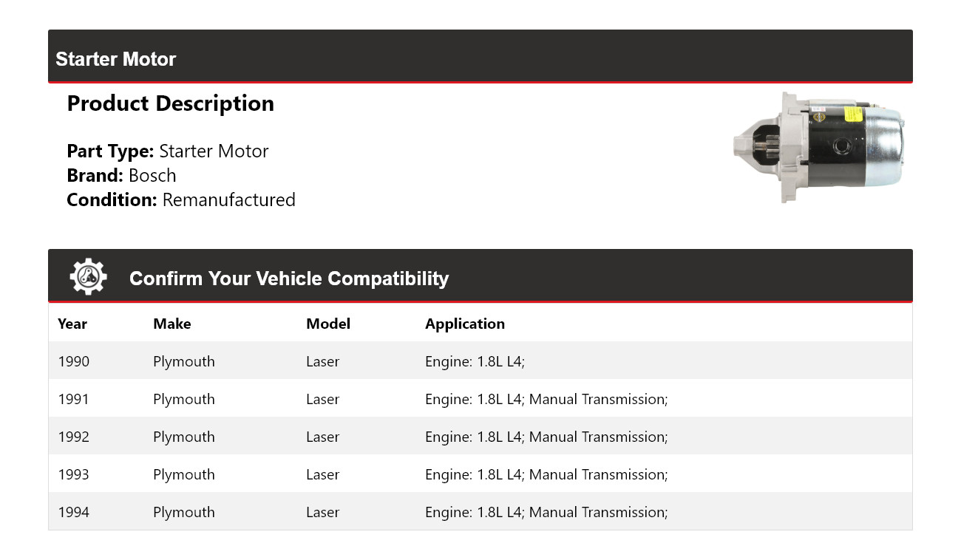Click the Year column header

(72, 324)
